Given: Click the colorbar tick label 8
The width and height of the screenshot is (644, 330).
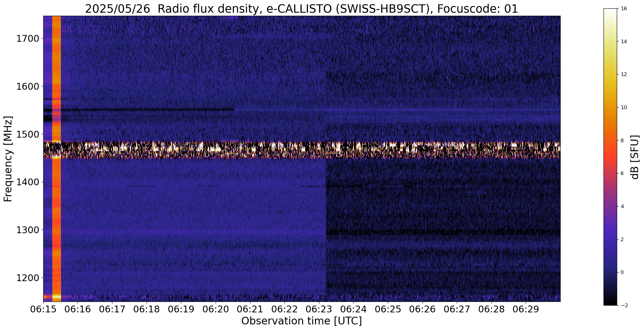Looking at the screenshot, I should (x=622, y=140).
